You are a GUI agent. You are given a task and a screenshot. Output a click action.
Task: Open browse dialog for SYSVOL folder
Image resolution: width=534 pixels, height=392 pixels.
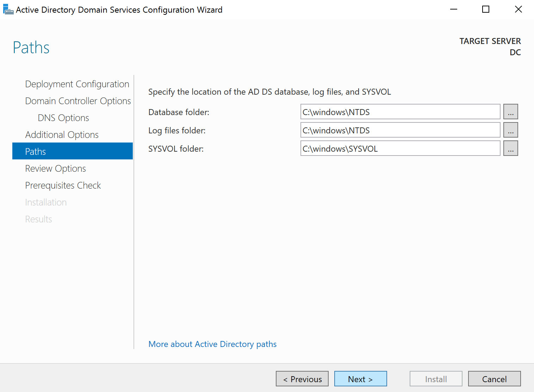pos(510,148)
